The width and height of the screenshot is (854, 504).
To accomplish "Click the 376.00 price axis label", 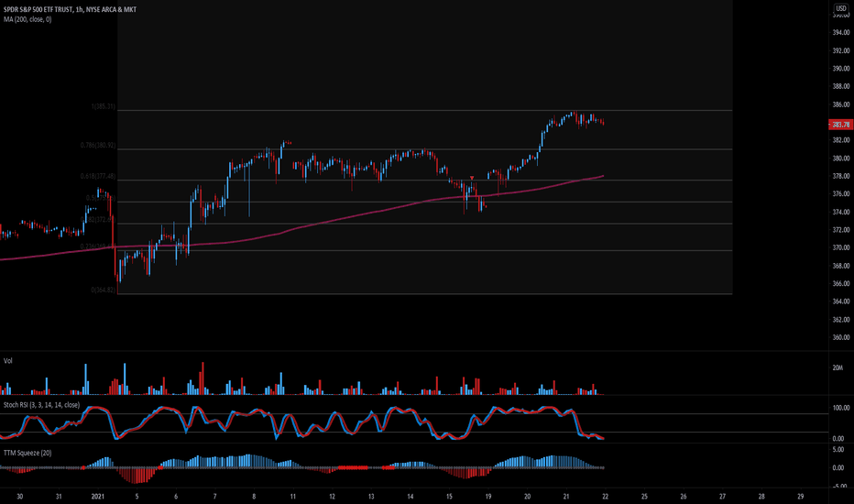I will pos(840,194).
